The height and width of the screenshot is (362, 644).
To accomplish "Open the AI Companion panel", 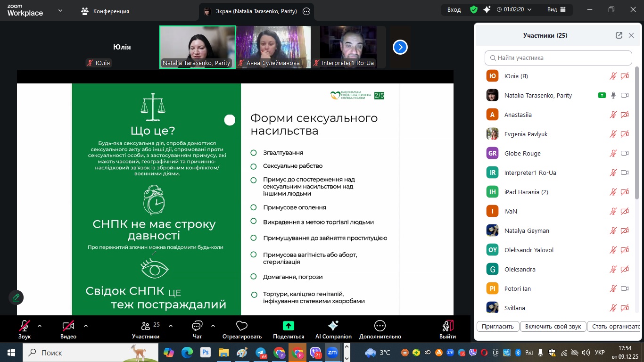I will [x=333, y=326].
